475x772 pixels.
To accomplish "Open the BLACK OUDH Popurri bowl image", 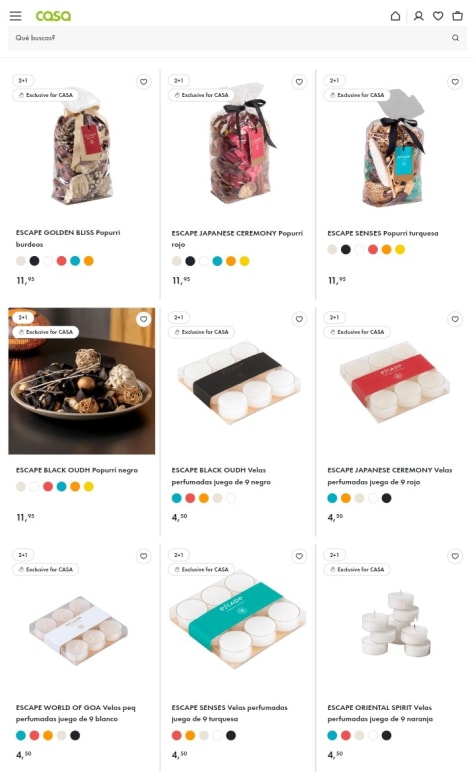I will (x=82, y=381).
